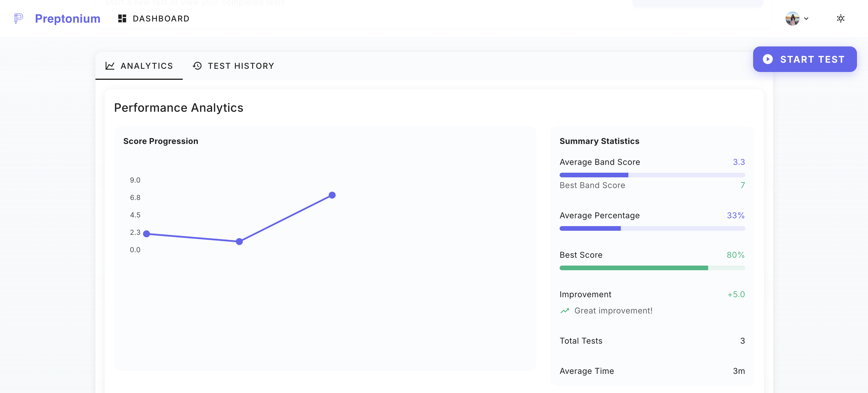Click the 6.8 y-axis label
The height and width of the screenshot is (393, 868).
(x=135, y=197)
